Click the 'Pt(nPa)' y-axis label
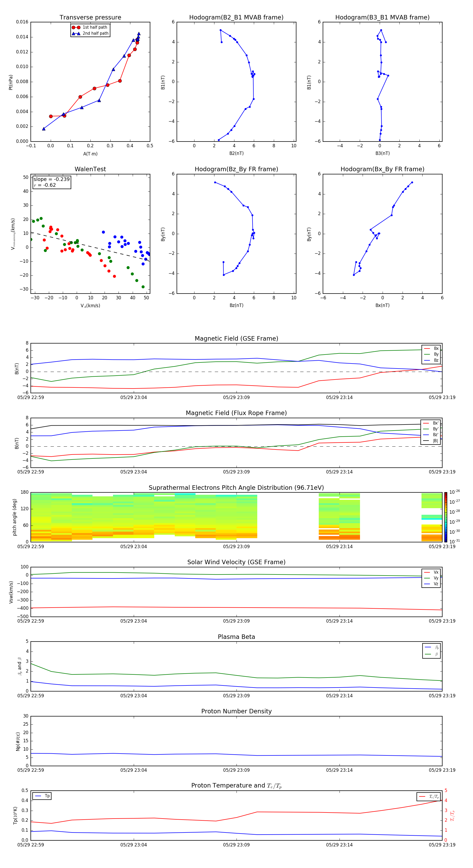 pos(11,82)
